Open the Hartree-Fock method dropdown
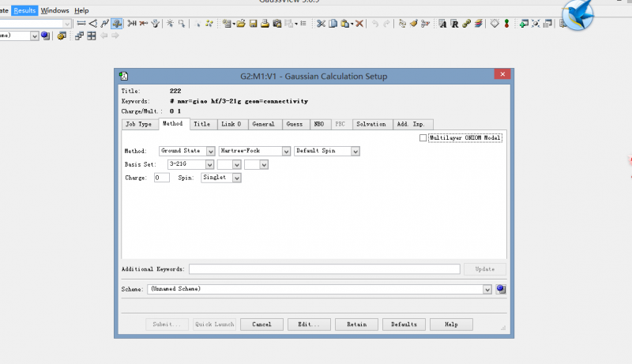This screenshot has width=632, height=364. tap(286, 151)
